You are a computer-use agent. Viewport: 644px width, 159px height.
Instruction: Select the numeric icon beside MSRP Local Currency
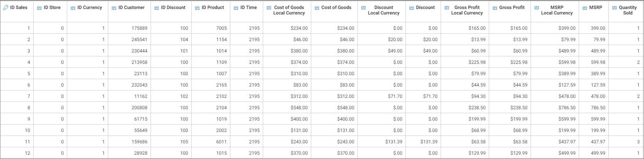click(536, 8)
